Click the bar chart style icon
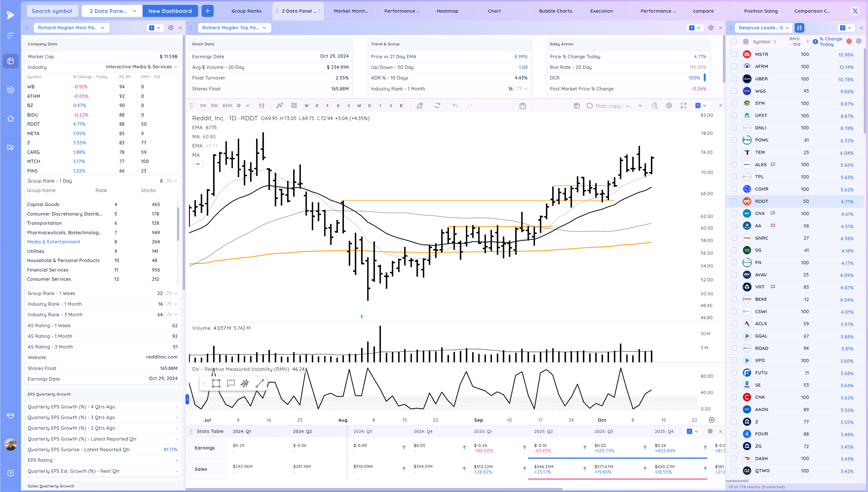This screenshot has height=492, width=868. (x=262, y=106)
